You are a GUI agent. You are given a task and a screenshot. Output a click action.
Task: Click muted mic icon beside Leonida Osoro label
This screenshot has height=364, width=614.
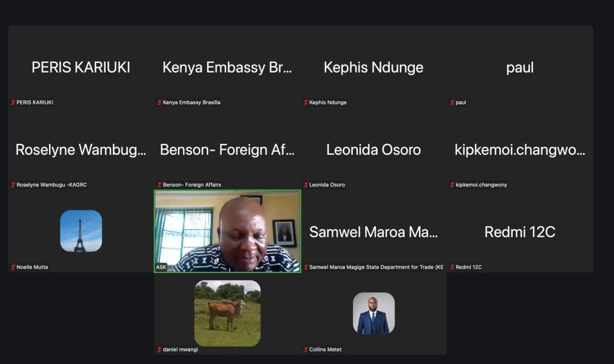pyautogui.click(x=305, y=185)
